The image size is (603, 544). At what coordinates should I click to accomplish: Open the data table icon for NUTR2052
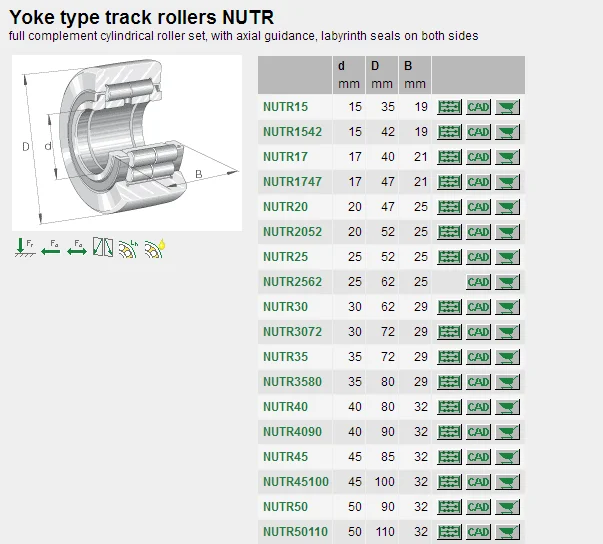(449, 232)
